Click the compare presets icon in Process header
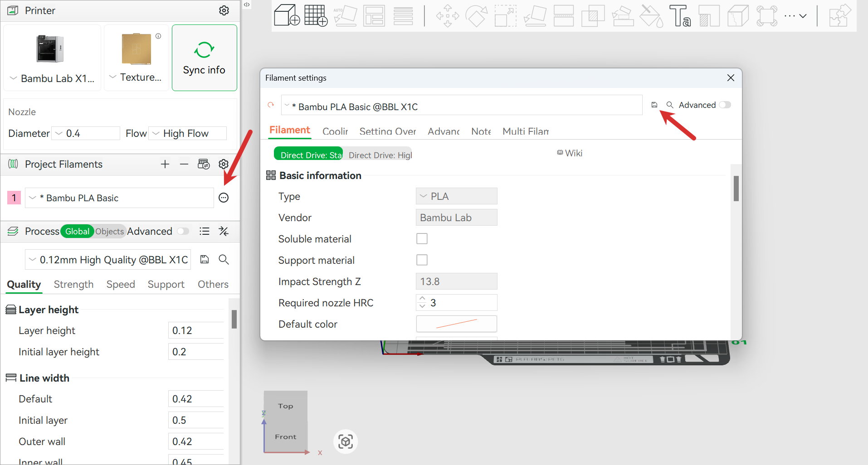868x465 pixels. tap(224, 231)
